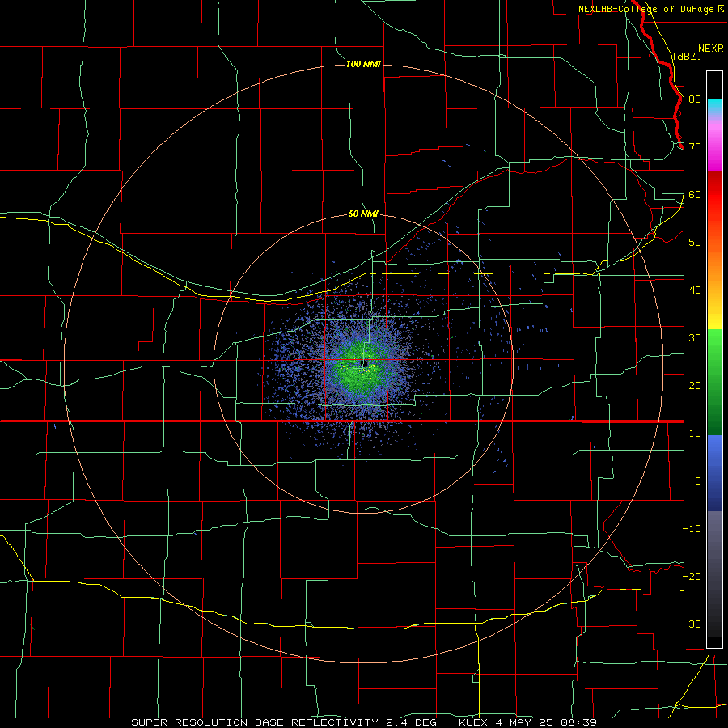The image size is (728, 728).
Task: Click the 70 dBZ scale value
Action: click(695, 147)
